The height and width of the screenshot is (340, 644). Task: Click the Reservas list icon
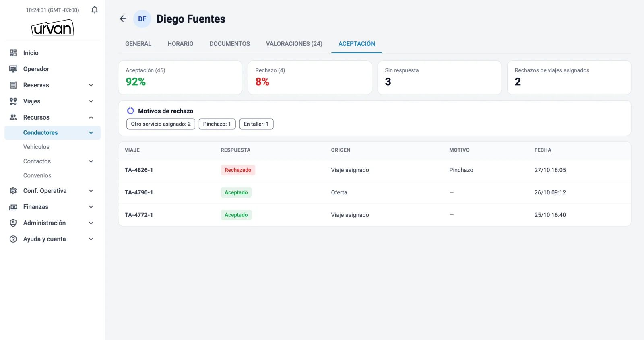pos(13,85)
